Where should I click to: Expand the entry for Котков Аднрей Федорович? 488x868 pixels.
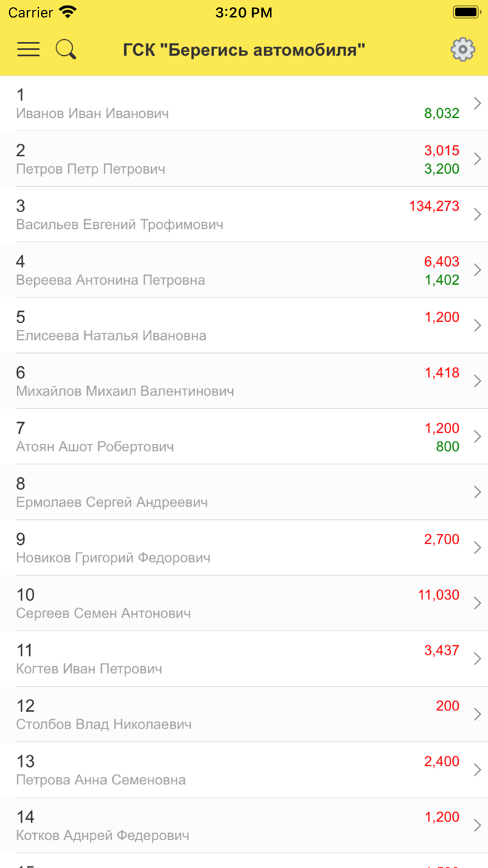click(x=476, y=824)
